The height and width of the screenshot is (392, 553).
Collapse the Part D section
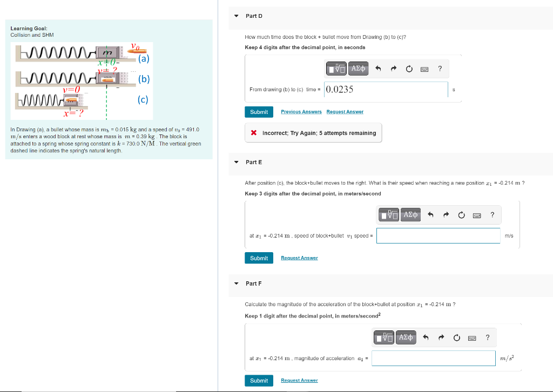237,16
